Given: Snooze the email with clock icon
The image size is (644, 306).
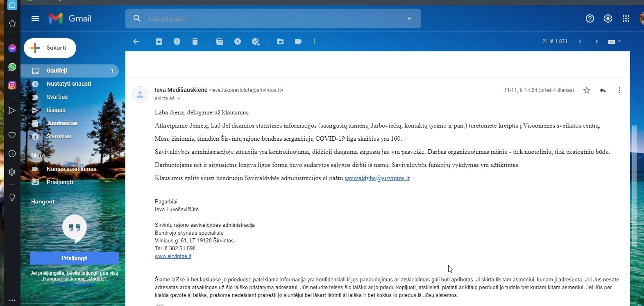Looking at the screenshot, I should [238, 41].
